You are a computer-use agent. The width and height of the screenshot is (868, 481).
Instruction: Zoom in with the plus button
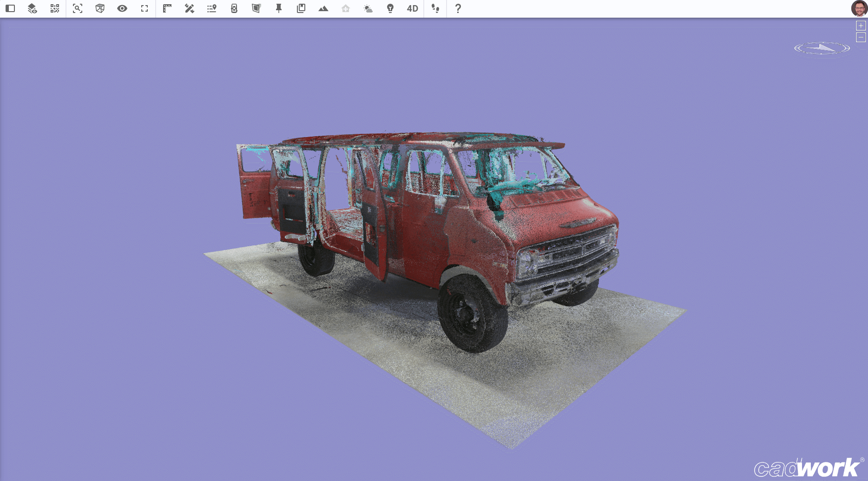pyautogui.click(x=861, y=26)
